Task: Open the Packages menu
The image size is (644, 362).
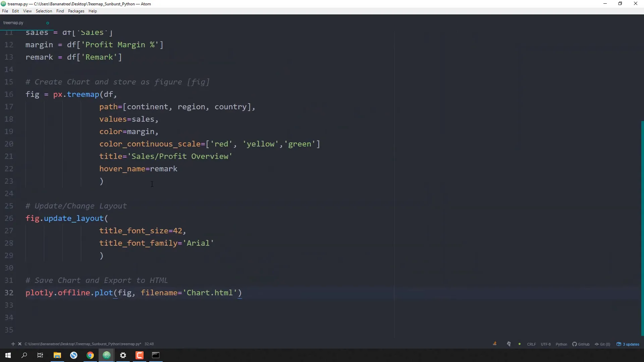Action: [x=76, y=11]
